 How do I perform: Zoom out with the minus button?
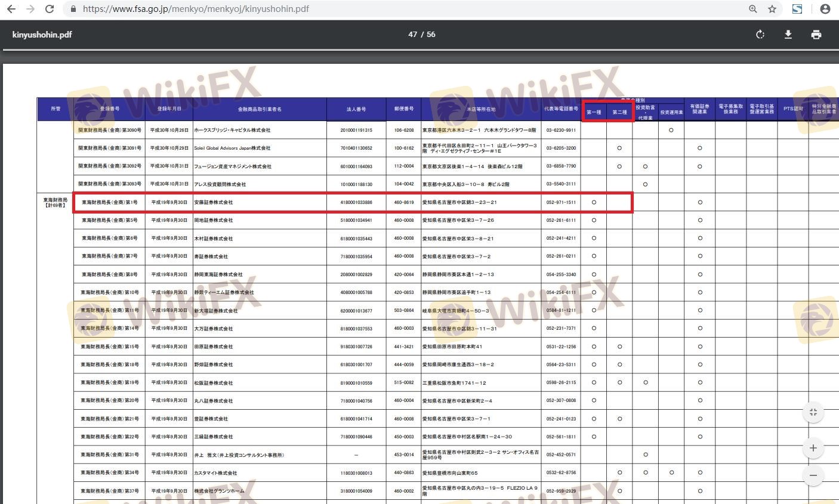[813, 475]
